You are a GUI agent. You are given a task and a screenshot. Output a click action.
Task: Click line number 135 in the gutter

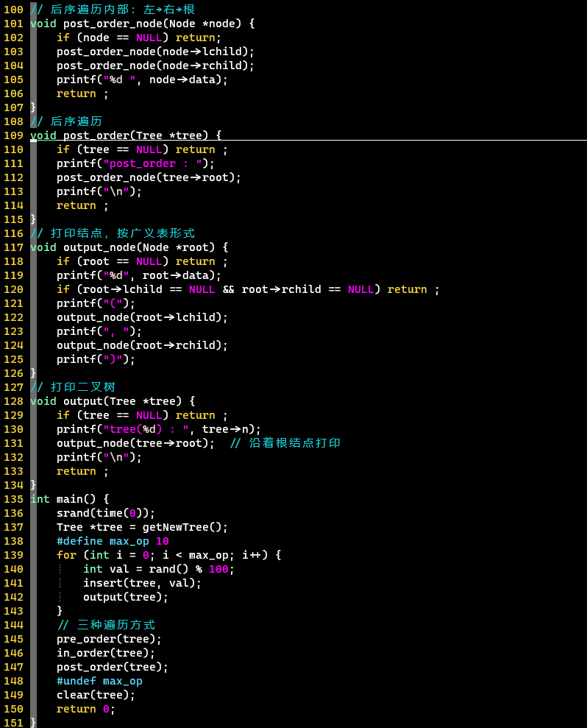13,499
